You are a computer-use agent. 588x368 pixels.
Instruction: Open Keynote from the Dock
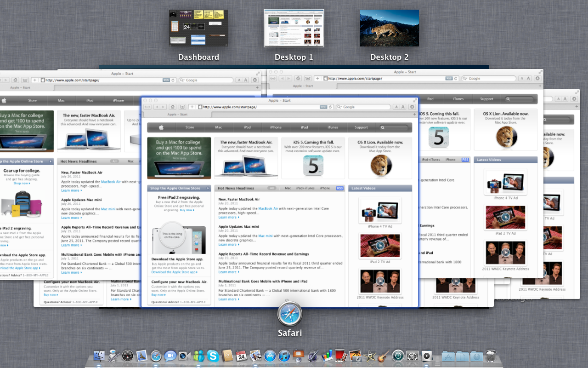(x=298, y=356)
